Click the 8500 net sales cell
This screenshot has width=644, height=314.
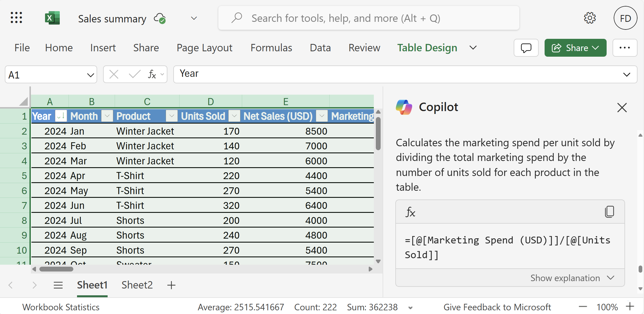click(x=286, y=131)
